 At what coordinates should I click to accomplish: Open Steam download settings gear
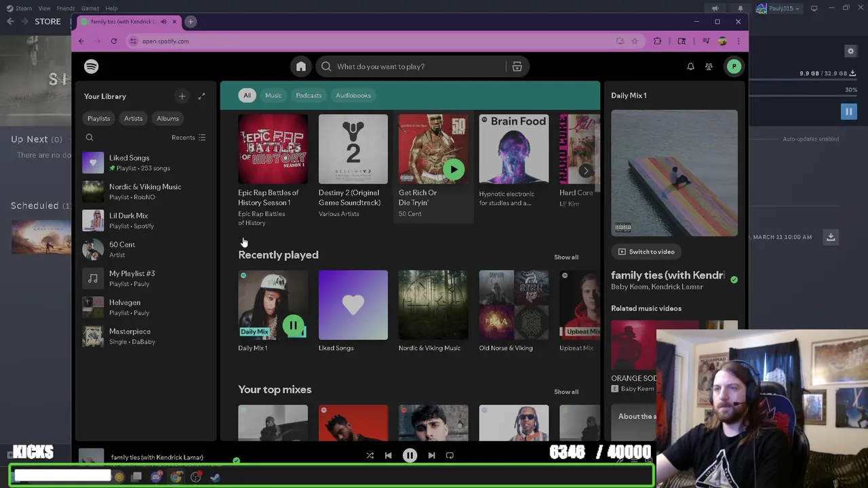pyautogui.click(x=850, y=51)
